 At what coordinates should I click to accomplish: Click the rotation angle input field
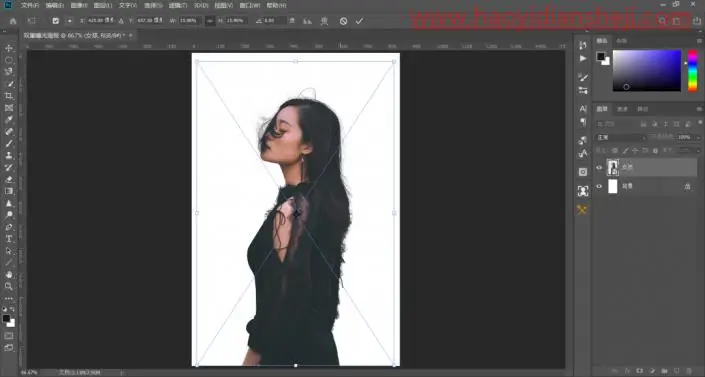tap(274, 21)
